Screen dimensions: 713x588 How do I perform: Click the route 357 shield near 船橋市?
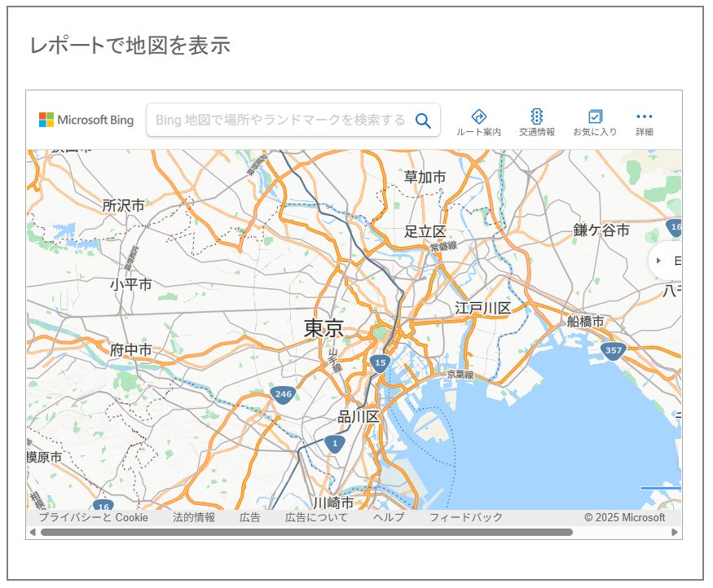(x=614, y=351)
